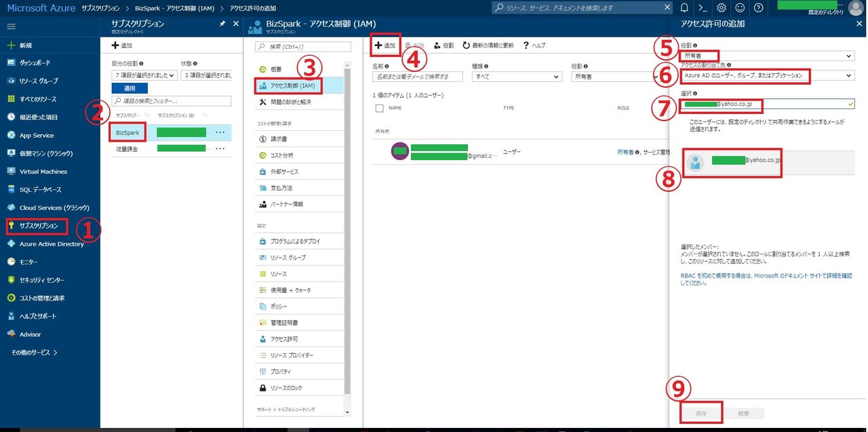Select 使用量 + クォータ menu item
Screen dimensions: 868x432
(299, 290)
